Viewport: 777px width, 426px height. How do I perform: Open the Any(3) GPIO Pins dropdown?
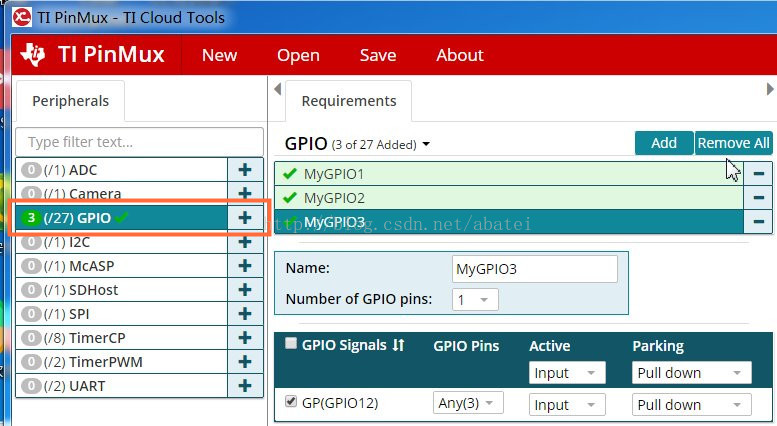tap(468, 403)
